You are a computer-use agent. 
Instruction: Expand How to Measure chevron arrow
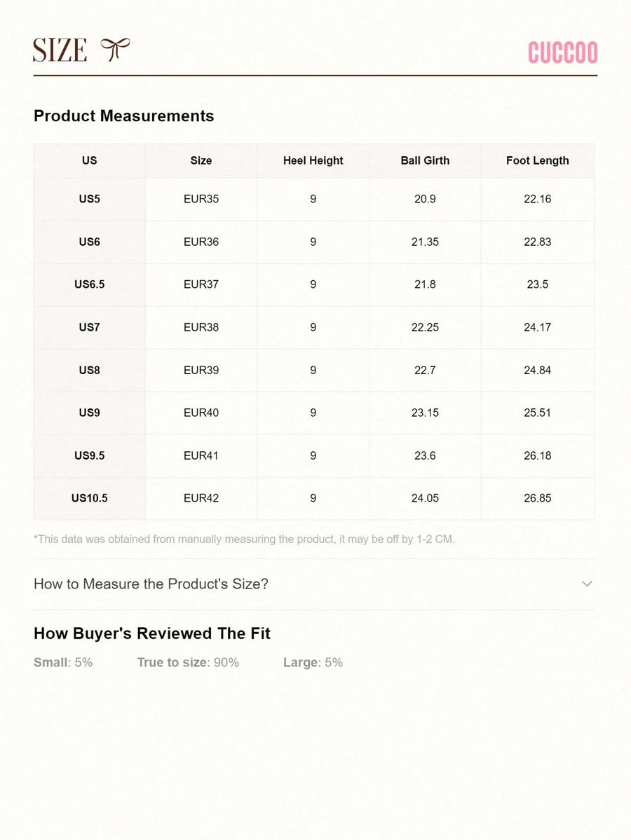click(x=587, y=584)
